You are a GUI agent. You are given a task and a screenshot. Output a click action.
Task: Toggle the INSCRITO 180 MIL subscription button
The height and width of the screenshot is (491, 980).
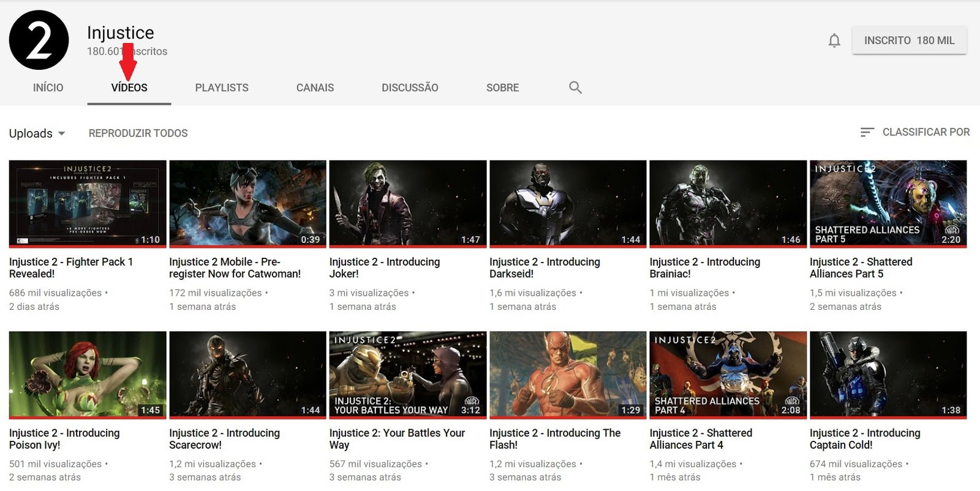point(909,40)
